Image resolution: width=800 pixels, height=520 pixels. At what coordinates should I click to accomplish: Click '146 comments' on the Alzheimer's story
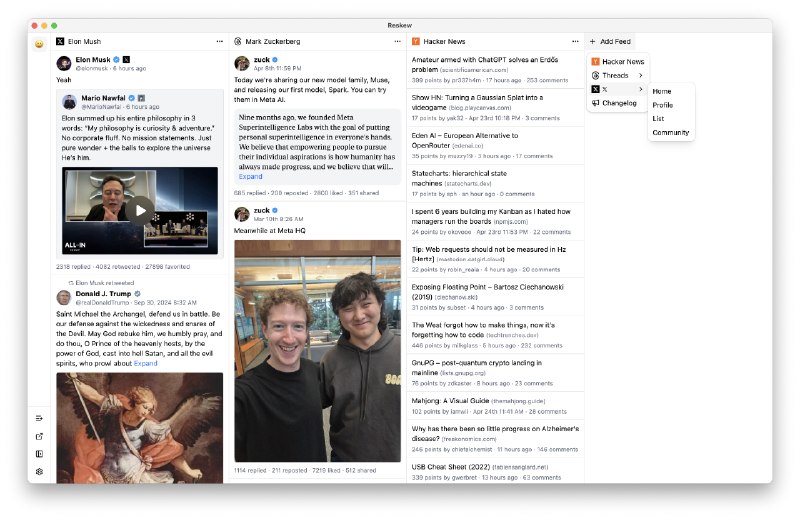(x=557, y=450)
